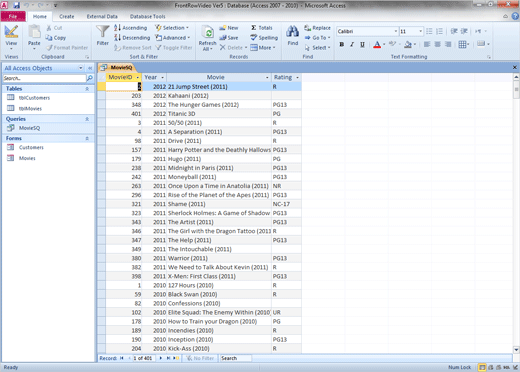
Task: Open the MovieSQ query in navigation pane
Action: 29,128
